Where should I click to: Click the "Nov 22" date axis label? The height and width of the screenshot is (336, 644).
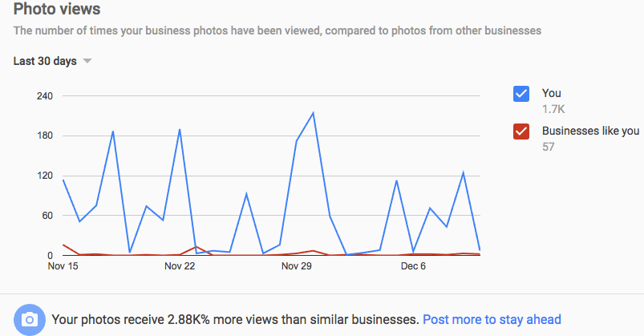[x=180, y=265]
